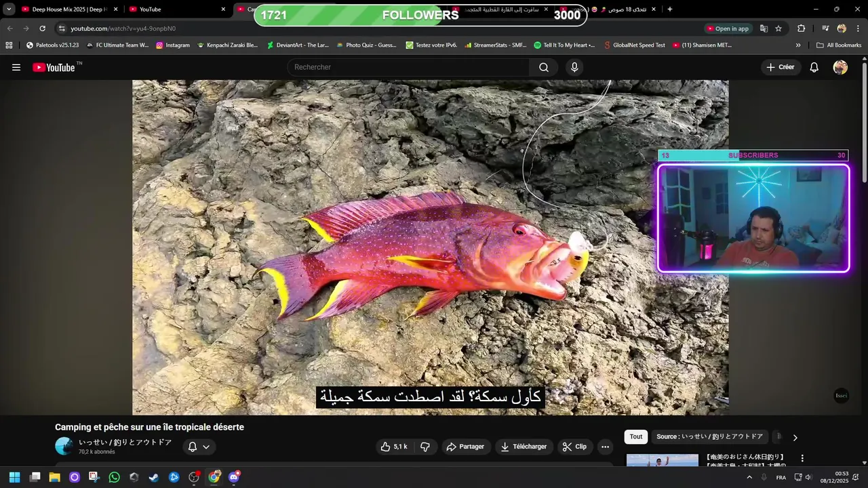Click the Partager button
868x488 pixels.
[x=465, y=447]
